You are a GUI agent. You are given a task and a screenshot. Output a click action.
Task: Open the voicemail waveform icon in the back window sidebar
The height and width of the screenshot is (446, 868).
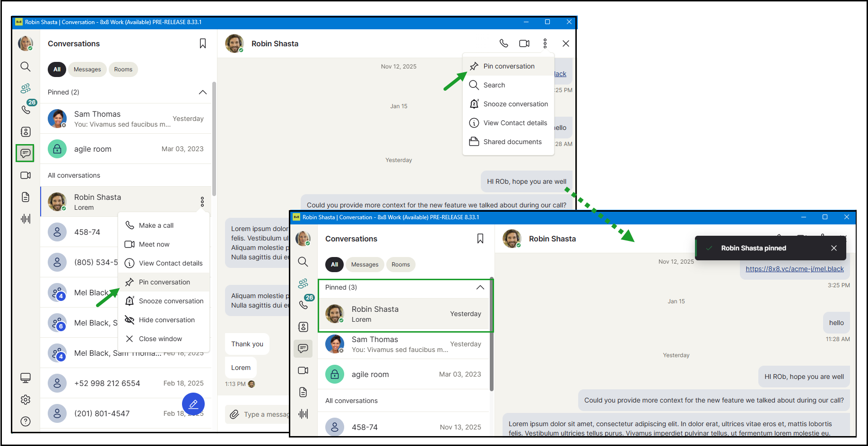point(26,219)
